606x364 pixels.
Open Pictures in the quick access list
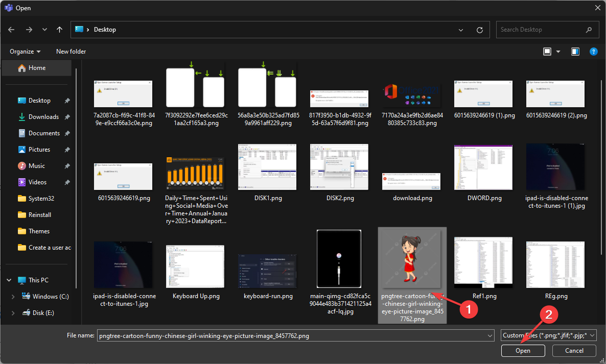click(39, 150)
